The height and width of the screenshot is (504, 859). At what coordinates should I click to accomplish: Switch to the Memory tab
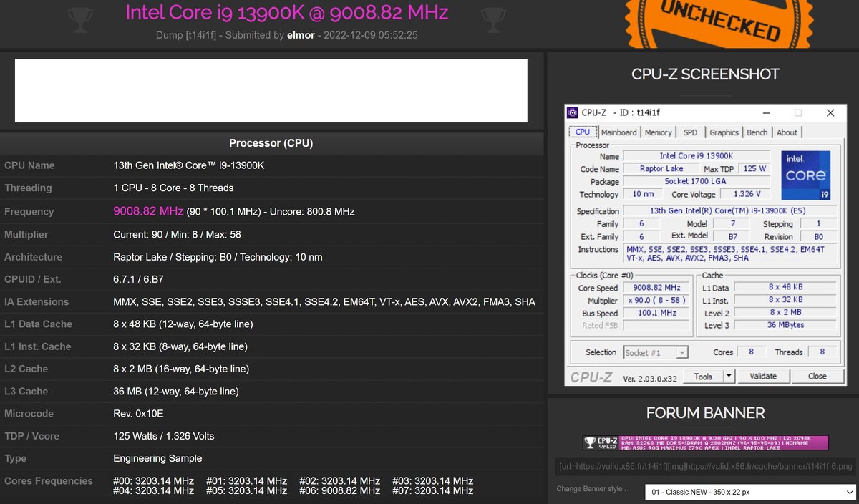pyautogui.click(x=658, y=132)
